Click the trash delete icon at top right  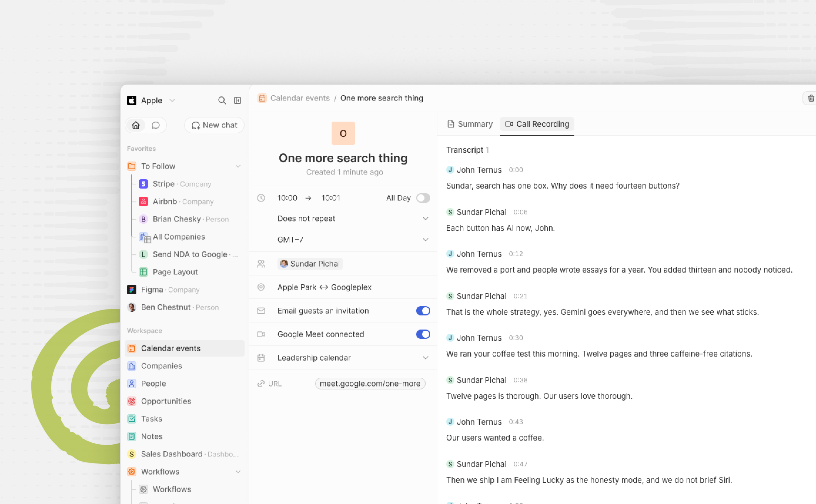[811, 98]
